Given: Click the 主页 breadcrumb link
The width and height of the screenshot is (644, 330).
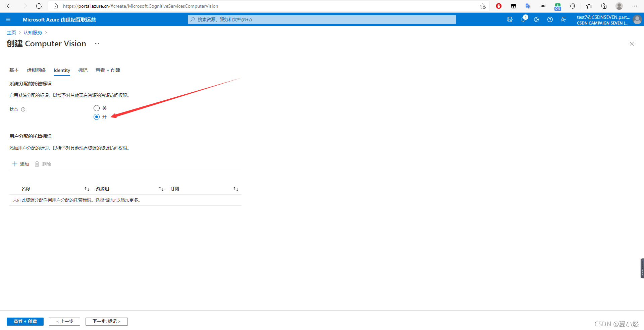Looking at the screenshot, I should tap(11, 33).
